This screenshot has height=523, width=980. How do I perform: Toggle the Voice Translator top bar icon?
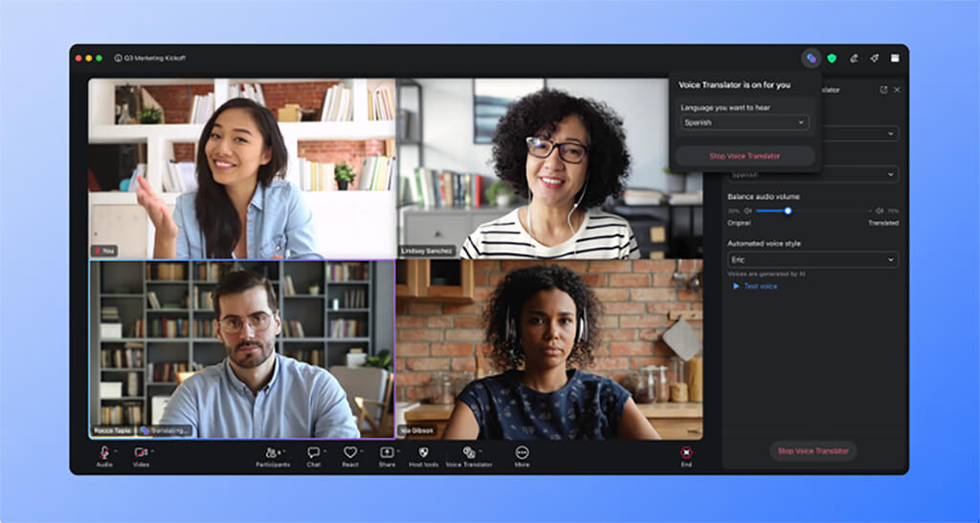[x=812, y=58]
